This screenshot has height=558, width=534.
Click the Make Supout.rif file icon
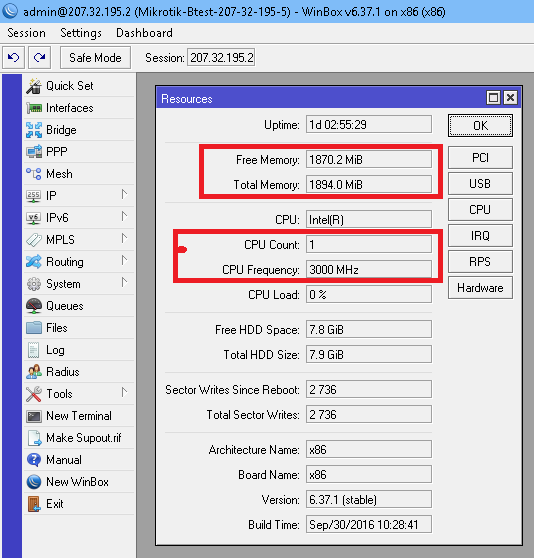(35, 438)
